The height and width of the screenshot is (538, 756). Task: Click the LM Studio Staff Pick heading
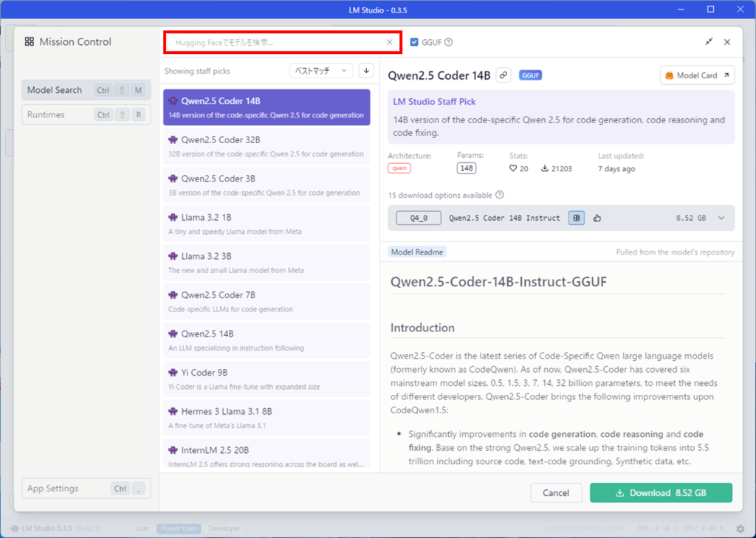point(434,102)
